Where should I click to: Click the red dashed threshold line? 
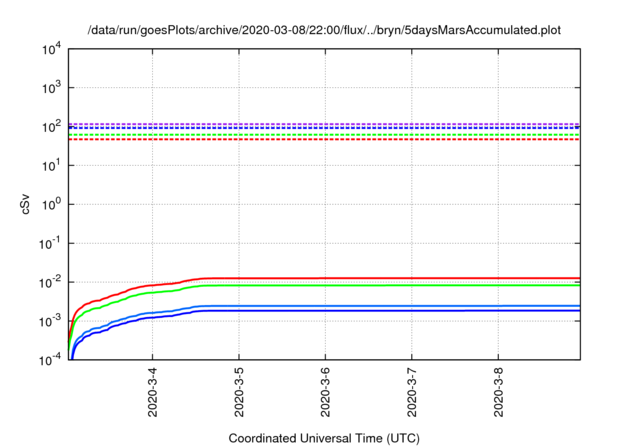pos(324,140)
